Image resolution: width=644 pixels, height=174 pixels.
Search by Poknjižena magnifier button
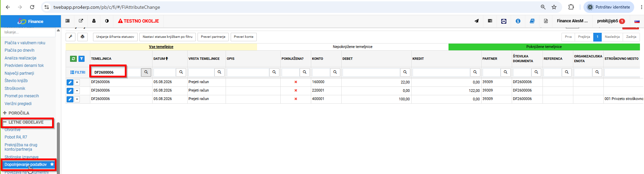pos(305,72)
